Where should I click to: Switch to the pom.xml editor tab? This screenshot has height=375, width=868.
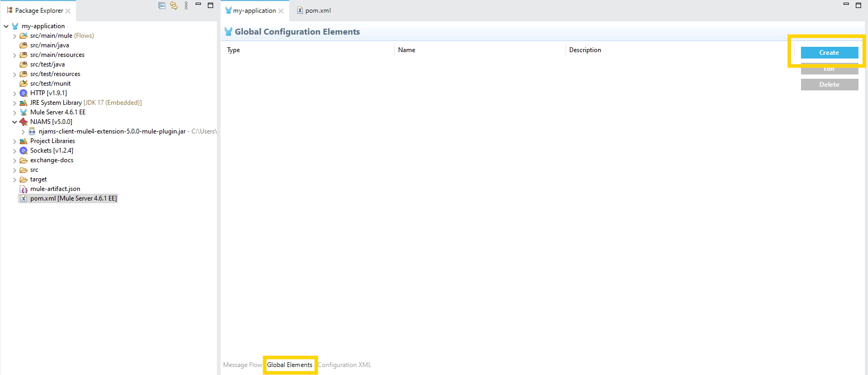pyautogui.click(x=314, y=11)
